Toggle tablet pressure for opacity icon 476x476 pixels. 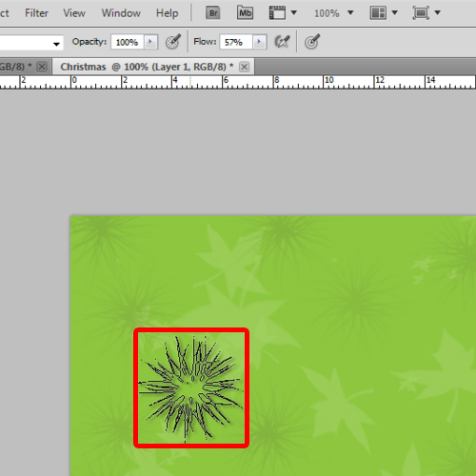point(173,42)
